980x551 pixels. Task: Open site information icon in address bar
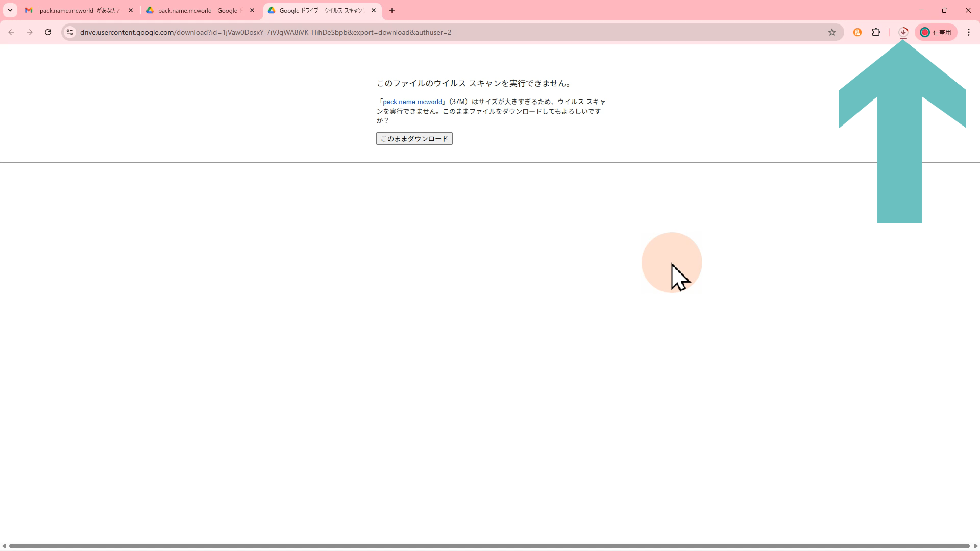70,32
